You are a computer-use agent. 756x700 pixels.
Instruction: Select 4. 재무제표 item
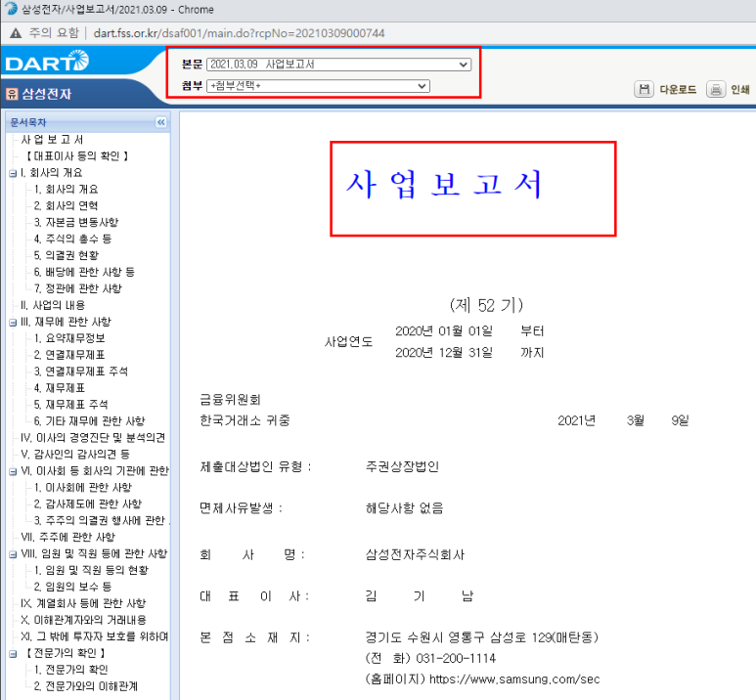pyautogui.click(x=60, y=387)
